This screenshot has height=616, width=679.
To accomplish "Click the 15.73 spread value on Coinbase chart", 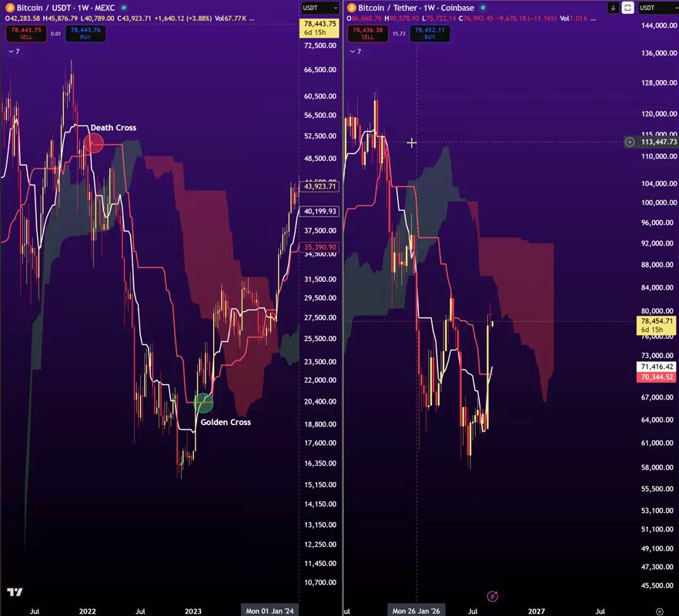I will pyautogui.click(x=399, y=34).
